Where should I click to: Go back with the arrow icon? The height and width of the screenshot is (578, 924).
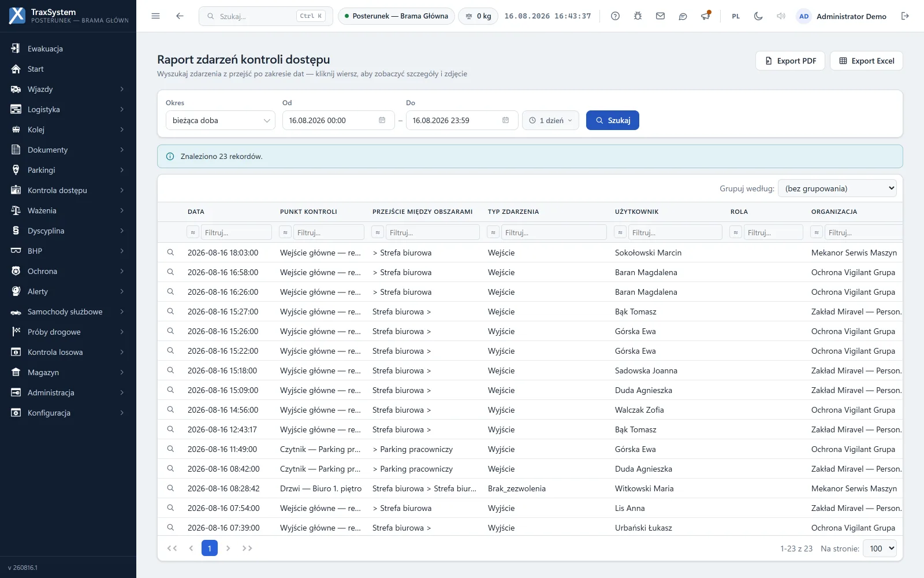(x=180, y=16)
